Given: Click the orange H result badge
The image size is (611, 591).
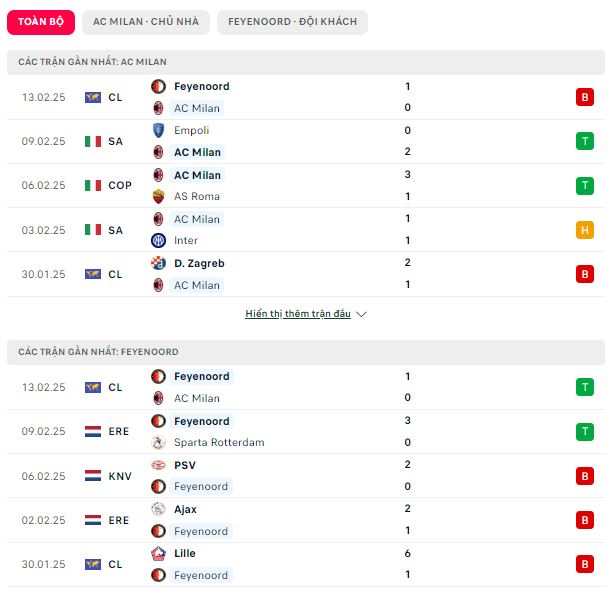Looking at the screenshot, I should click(x=585, y=230).
